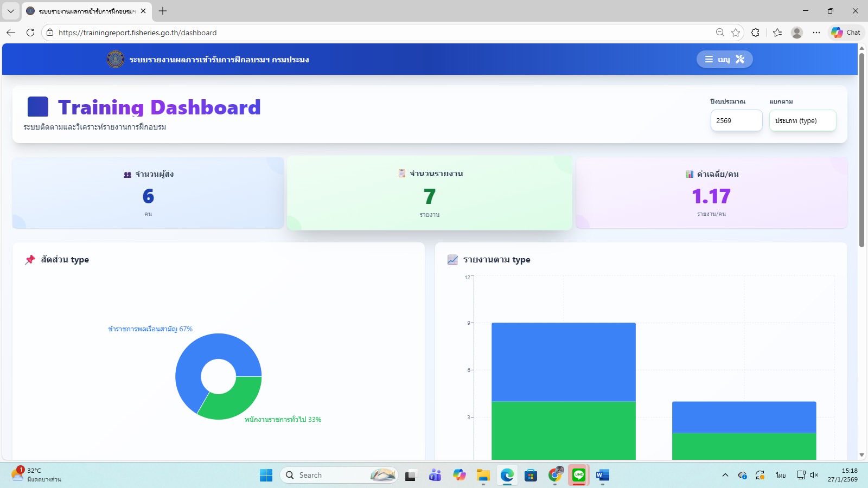This screenshot has width=868, height=488.
Task: Click the Fisheries Department logo in header
Action: click(115, 59)
